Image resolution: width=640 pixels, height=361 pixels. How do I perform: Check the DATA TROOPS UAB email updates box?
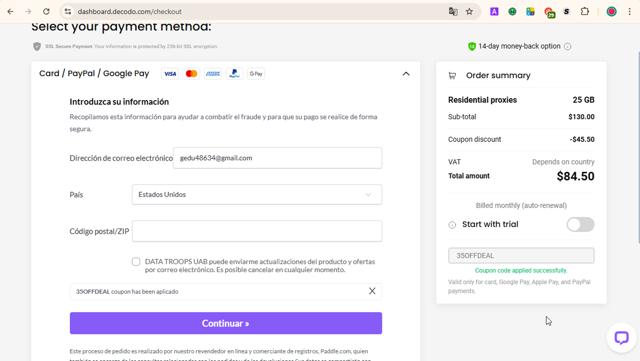coord(136,261)
